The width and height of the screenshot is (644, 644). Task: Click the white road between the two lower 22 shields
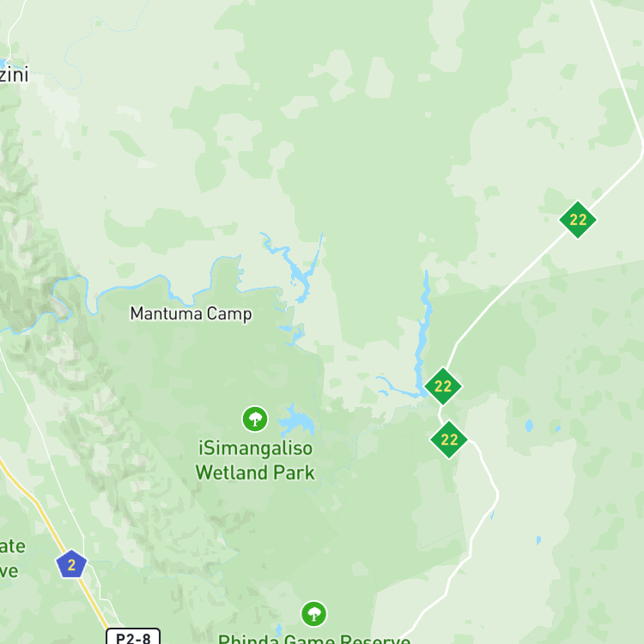tap(440, 414)
